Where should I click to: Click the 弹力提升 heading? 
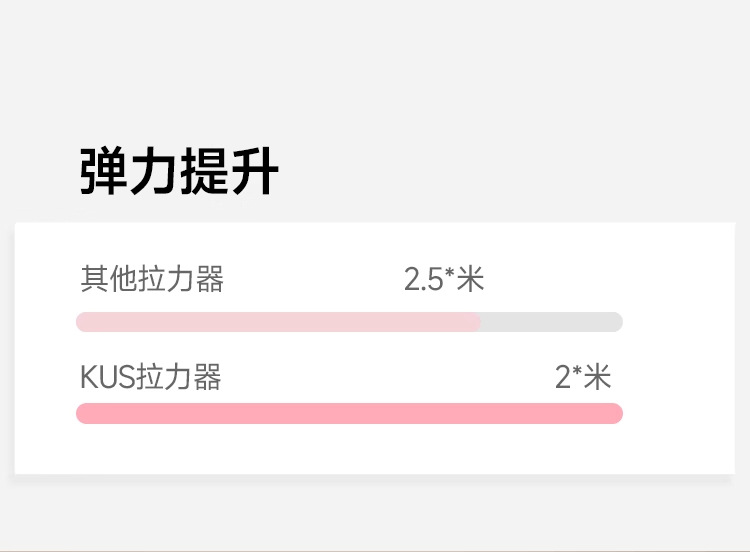179,172
